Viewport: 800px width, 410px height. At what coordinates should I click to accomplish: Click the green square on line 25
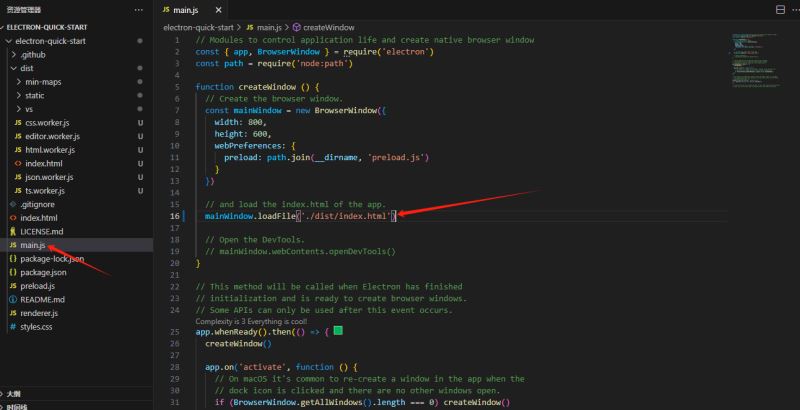point(338,330)
